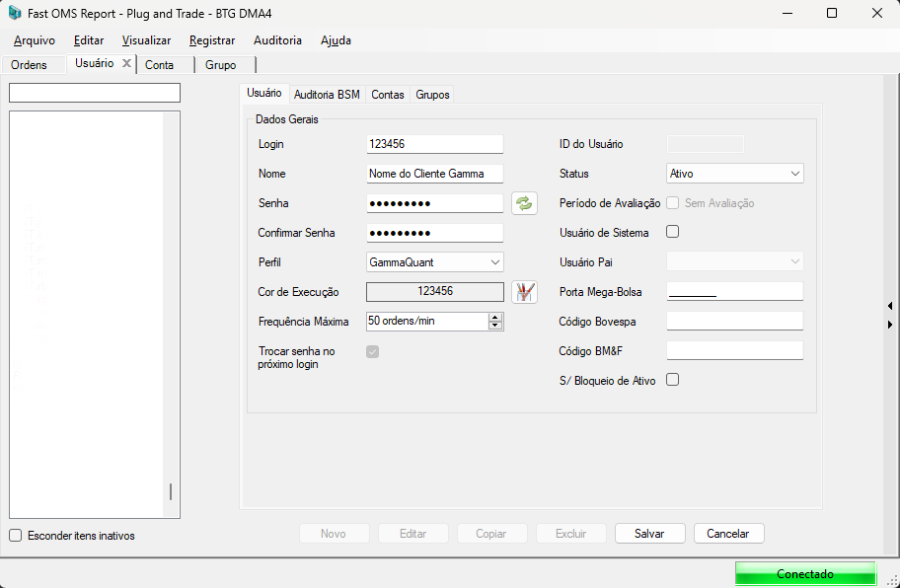The width and height of the screenshot is (900, 588).
Task: Click the Editar button below the form
Action: point(412,534)
